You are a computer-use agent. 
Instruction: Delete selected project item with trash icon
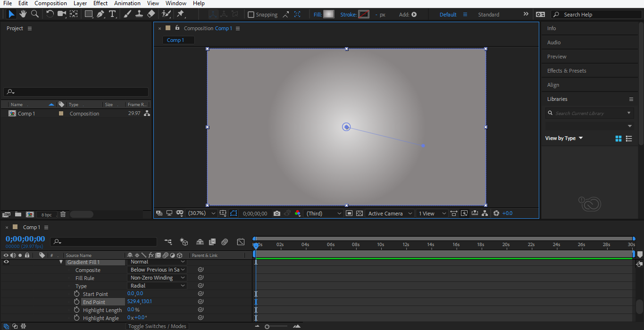pyautogui.click(x=63, y=214)
